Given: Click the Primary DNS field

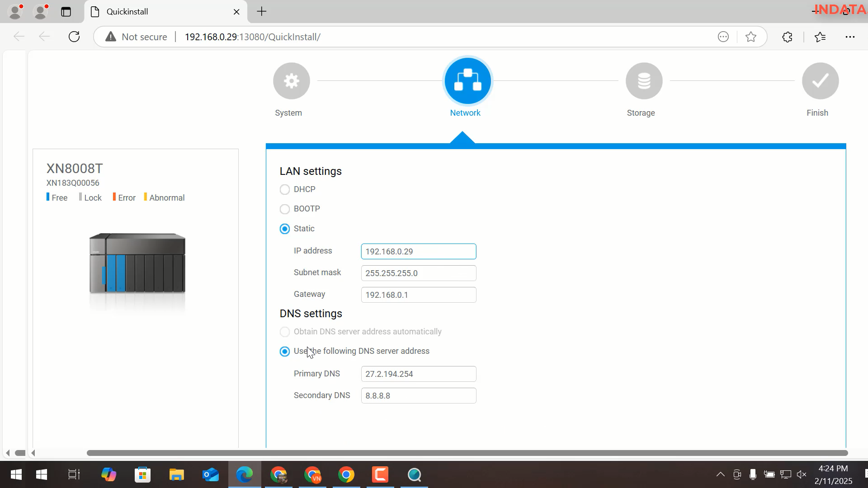Looking at the screenshot, I should coord(419,374).
